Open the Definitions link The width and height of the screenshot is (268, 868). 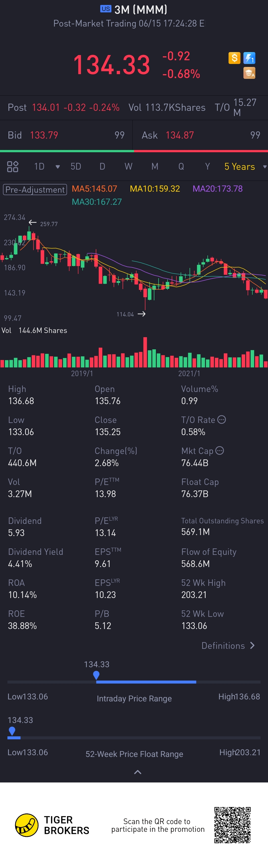(228, 646)
